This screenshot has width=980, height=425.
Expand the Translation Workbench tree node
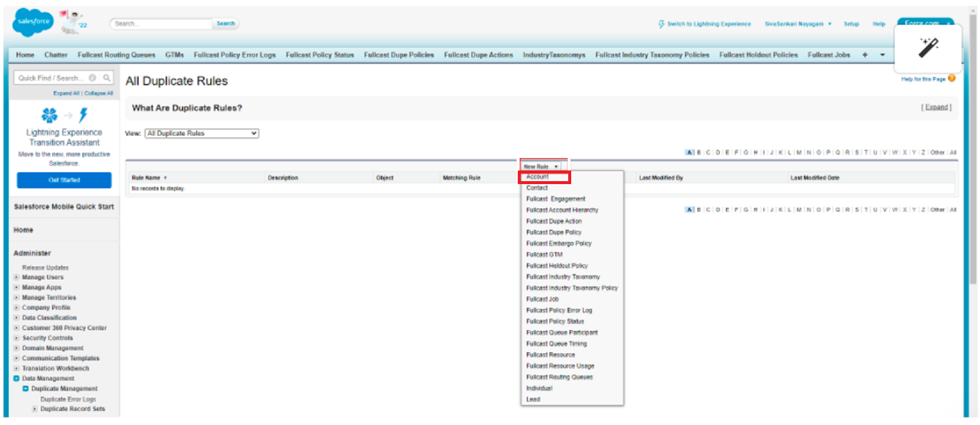click(x=17, y=368)
